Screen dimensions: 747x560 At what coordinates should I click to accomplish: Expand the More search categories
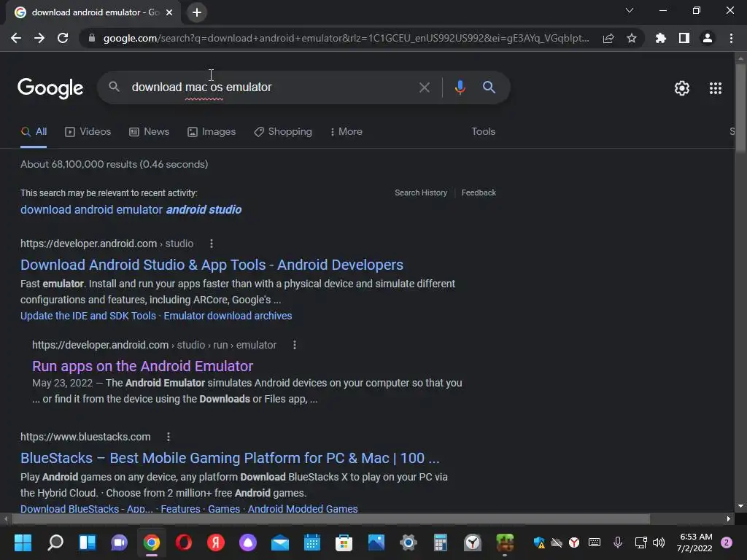(347, 132)
